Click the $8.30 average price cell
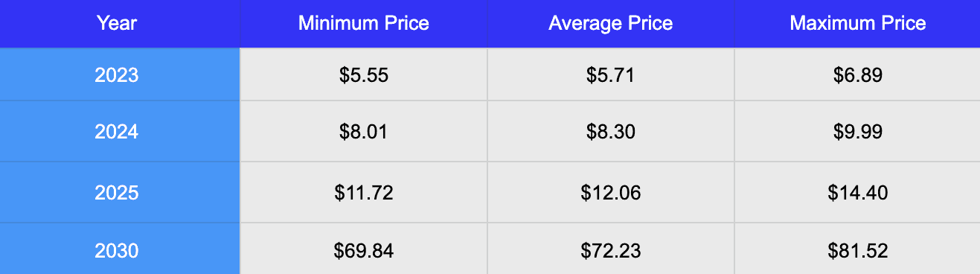980x274 pixels. 611,131
